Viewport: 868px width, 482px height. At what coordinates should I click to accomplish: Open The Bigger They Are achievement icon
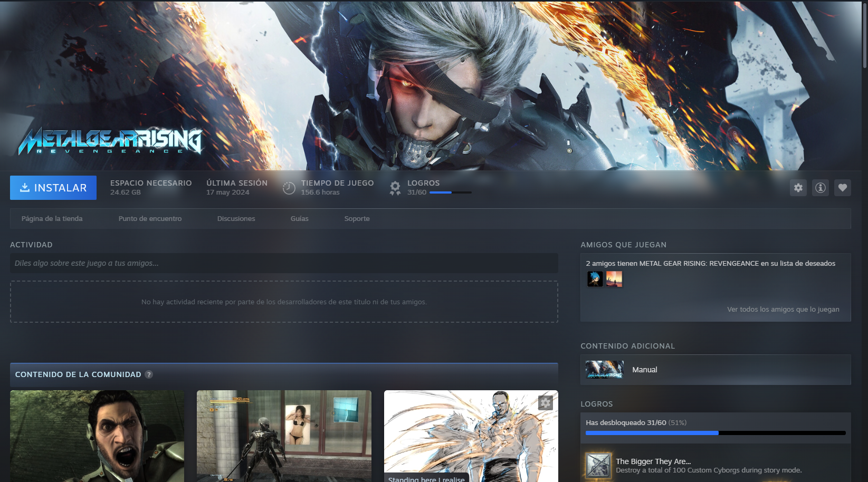(x=598, y=466)
